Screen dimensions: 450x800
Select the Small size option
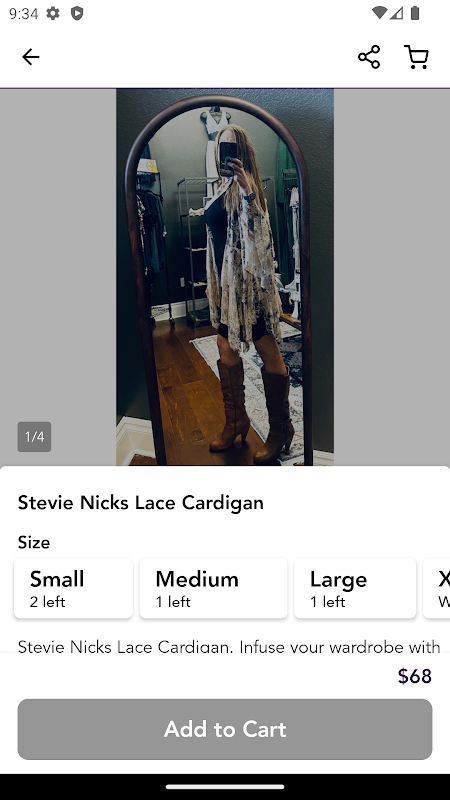click(x=73, y=588)
